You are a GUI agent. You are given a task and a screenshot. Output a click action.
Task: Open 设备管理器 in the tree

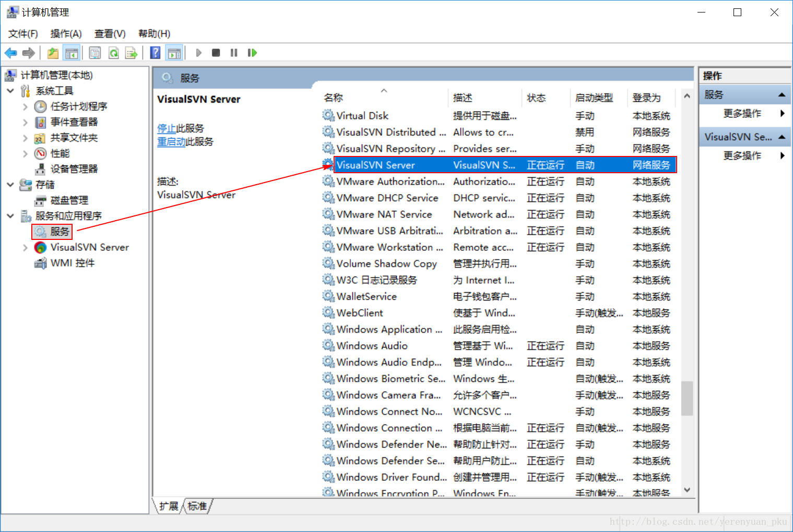[x=74, y=169]
